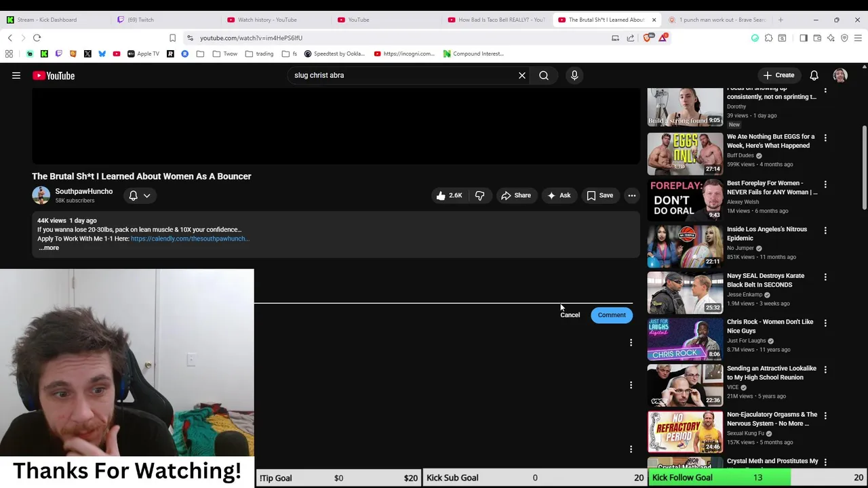Viewport: 868px width, 488px height.
Task: Clear the search box text
Action: coord(522,75)
